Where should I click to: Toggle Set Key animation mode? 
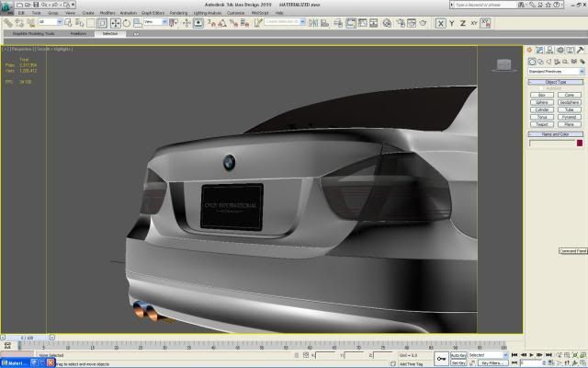458,363
